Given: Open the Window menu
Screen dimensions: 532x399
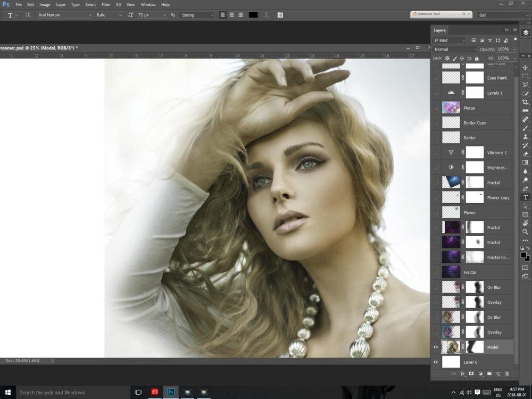Looking at the screenshot, I should coord(148,4).
